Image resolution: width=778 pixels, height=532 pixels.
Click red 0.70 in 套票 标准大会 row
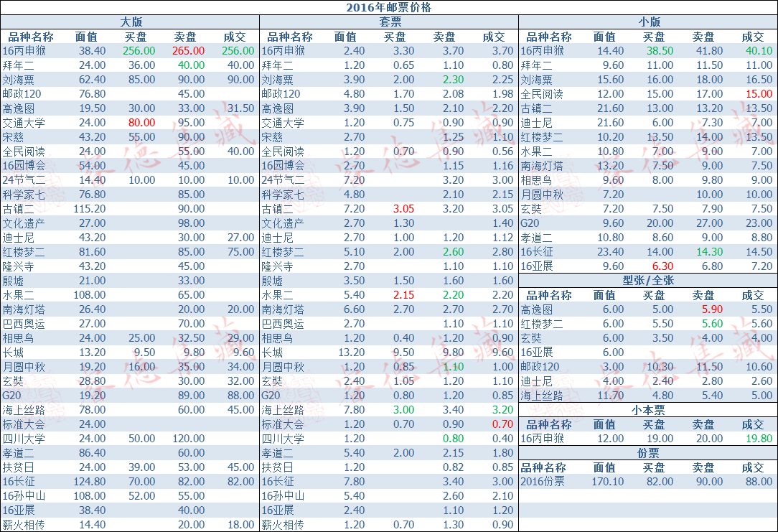(x=503, y=424)
